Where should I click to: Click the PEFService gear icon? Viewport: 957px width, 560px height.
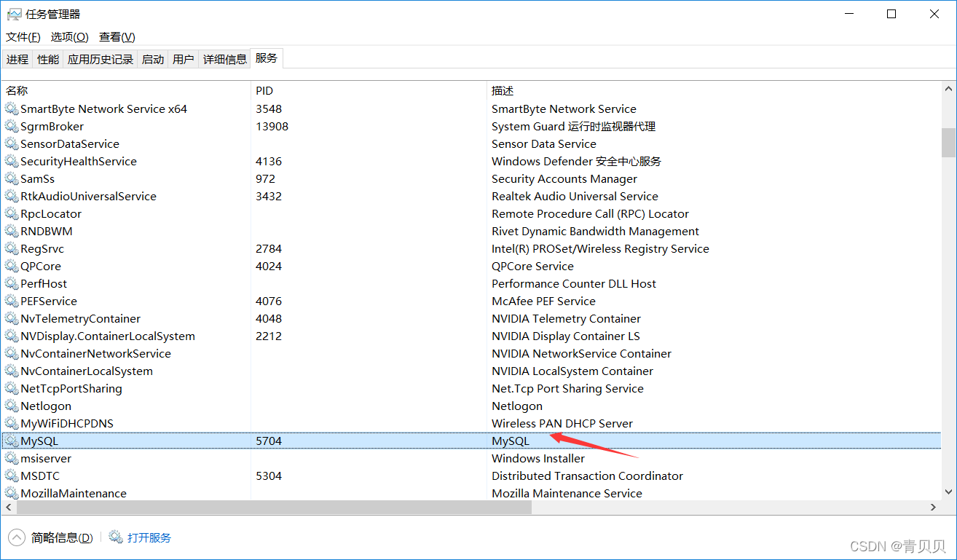(11, 301)
